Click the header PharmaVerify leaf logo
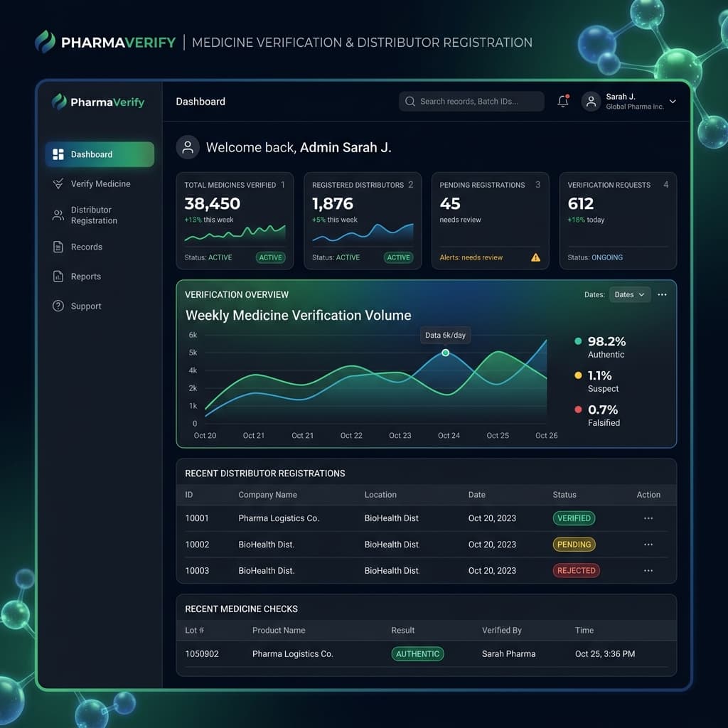Image resolution: width=728 pixels, height=728 pixels. pyautogui.click(x=45, y=41)
